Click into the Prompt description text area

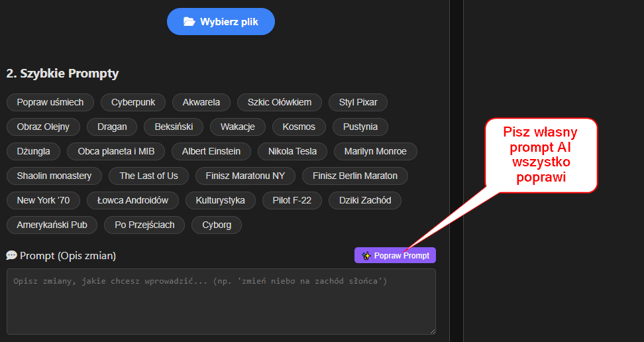(x=221, y=302)
